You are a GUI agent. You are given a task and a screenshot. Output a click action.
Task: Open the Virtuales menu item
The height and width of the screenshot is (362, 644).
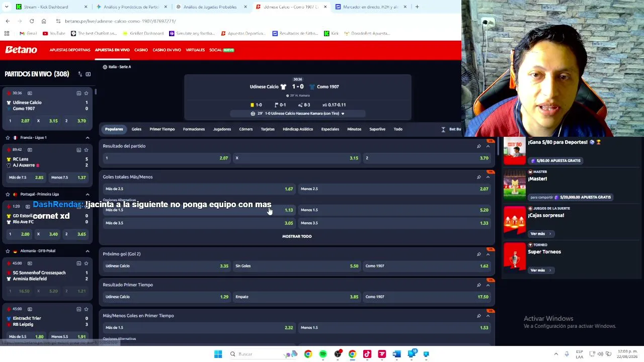(x=195, y=50)
